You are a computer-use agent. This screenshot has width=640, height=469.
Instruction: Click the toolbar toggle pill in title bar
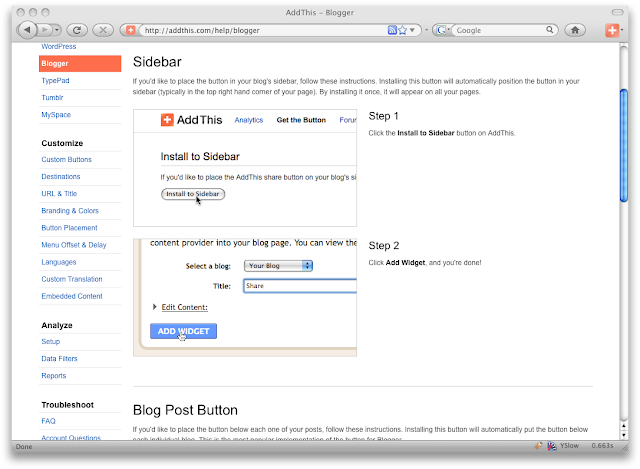click(x=618, y=12)
